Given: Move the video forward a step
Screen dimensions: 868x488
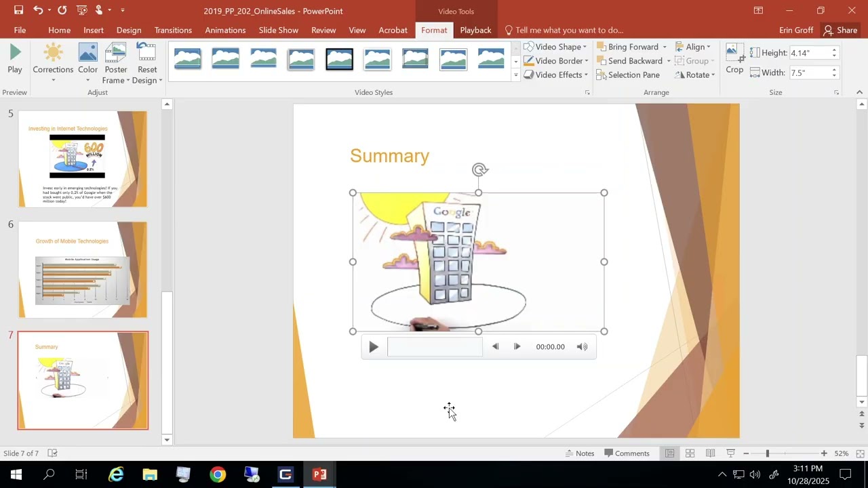Looking at the screenshot, I should (517, 347).
